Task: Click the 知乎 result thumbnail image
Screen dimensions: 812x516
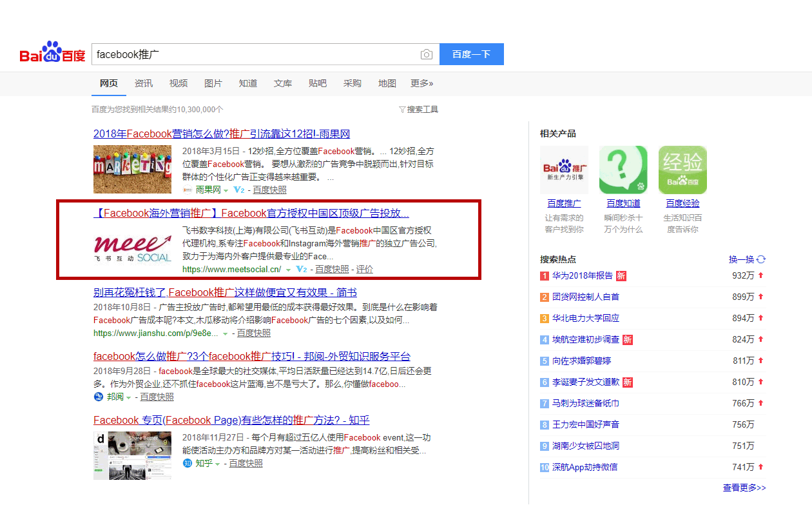Action: [x=132, y=455]
